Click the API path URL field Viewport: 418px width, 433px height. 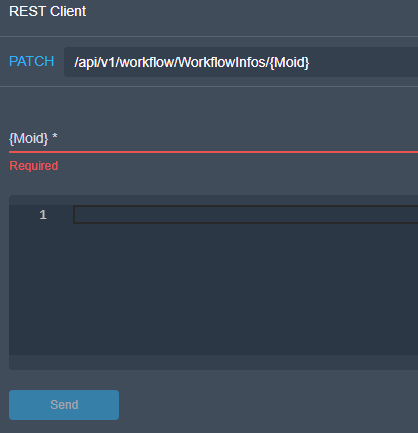pyautogui.click(x=241, y=62)
